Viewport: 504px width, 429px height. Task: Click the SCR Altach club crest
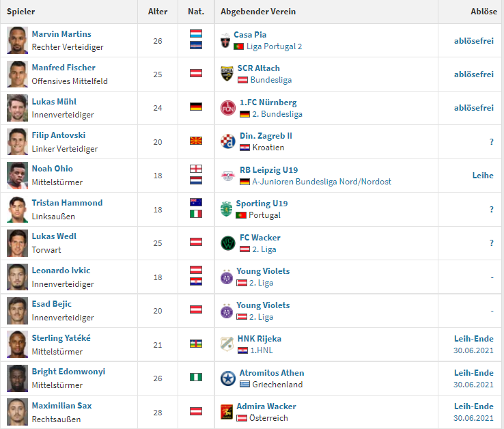(227, 74)
